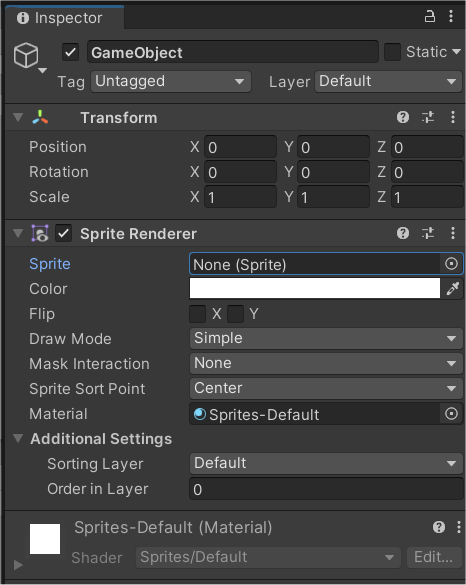Viewport: 466px width, 585px height.
Task: Click the Rotation Z field
Action: pos(428,172)
